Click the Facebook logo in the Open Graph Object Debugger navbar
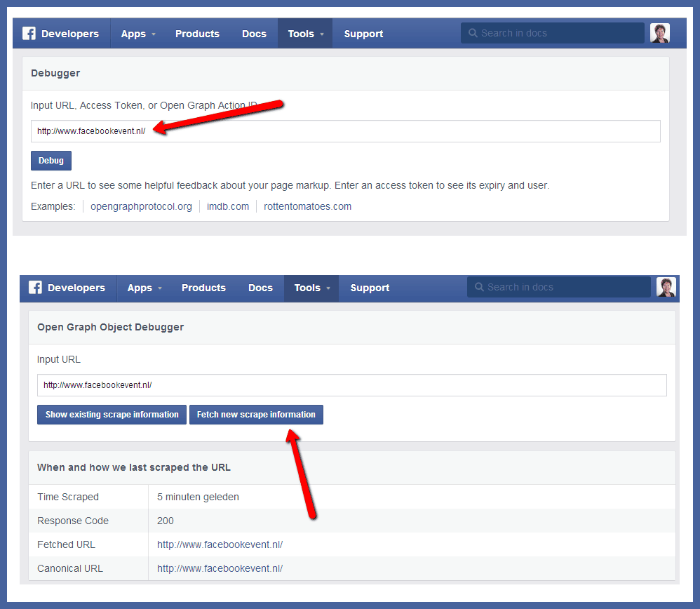The height and width of the screenshot is (609, 700). pyautogui.click(x=35, y=288)
